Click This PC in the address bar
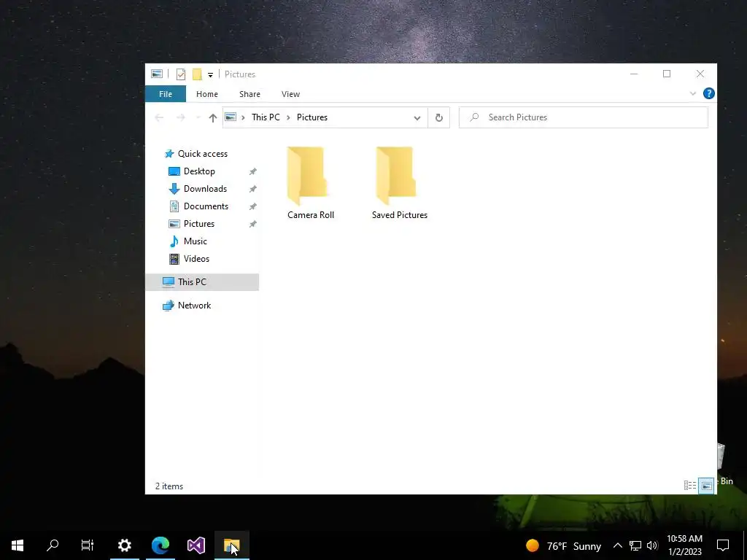Screen dimensions: 747x560 coord(266,117)
